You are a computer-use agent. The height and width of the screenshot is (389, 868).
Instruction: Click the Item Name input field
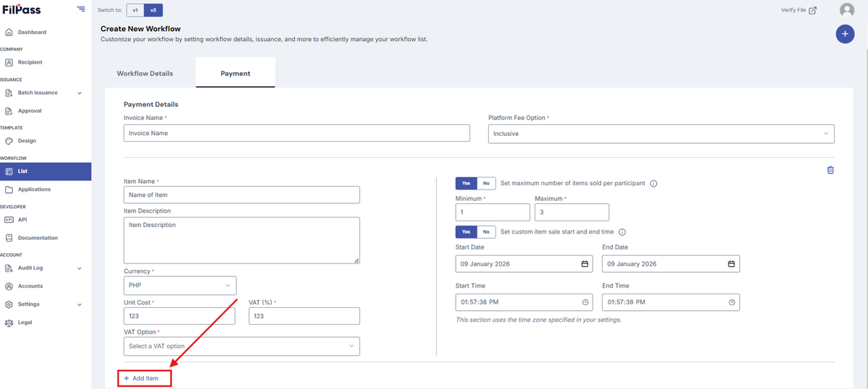(242, 194)
